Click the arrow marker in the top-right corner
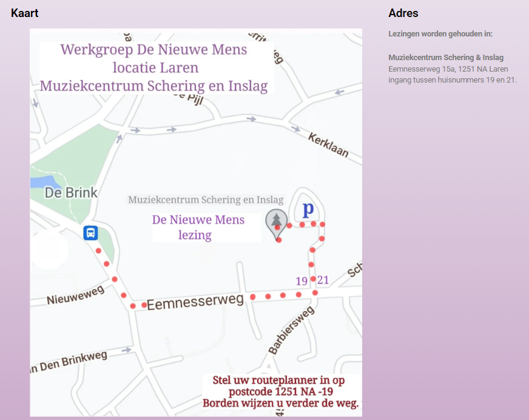The image size is (529, 420). pyautogui.click(x=339, y=93)
